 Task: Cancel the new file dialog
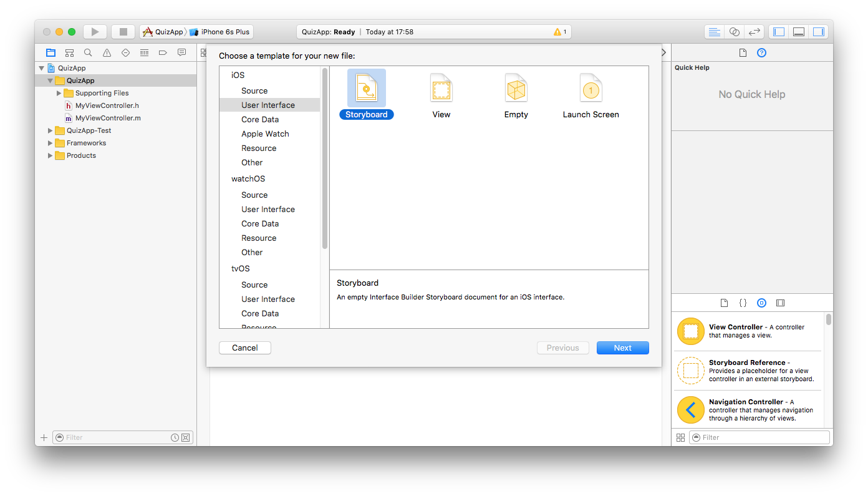(x=245, y=348)
